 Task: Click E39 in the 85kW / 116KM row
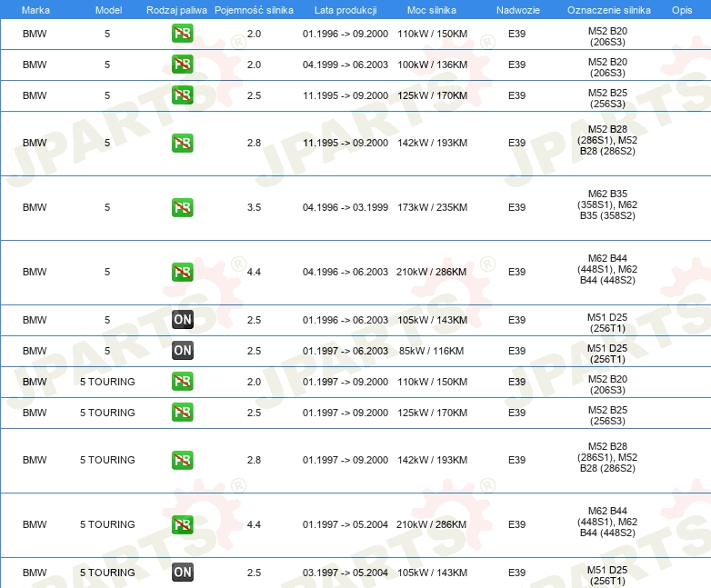click(x=516, y=351)
